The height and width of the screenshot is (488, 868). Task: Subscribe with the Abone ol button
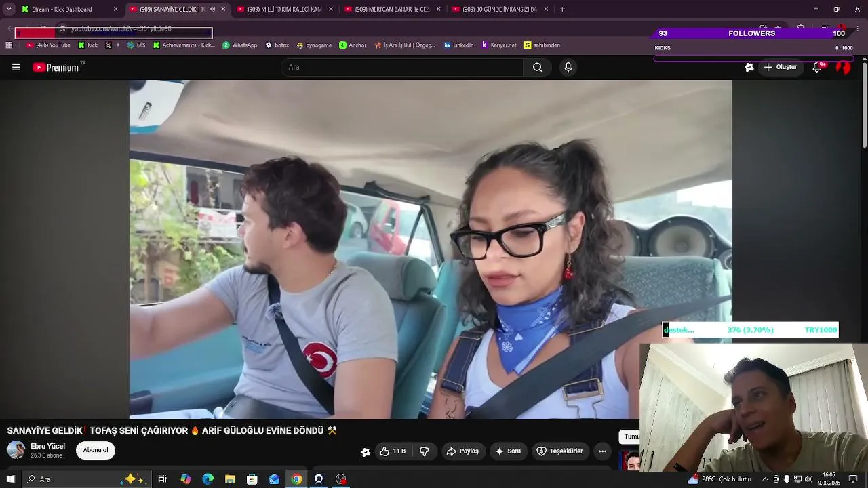coord(96,451)
